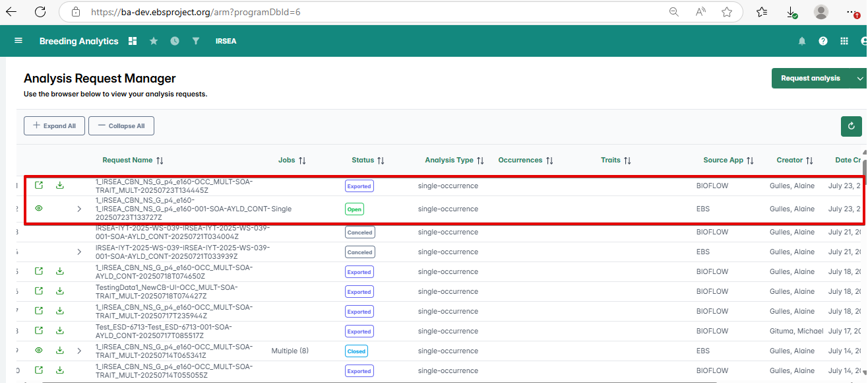Click the dashboard icon beside Breeding Analytics

[x=133, y=41]
